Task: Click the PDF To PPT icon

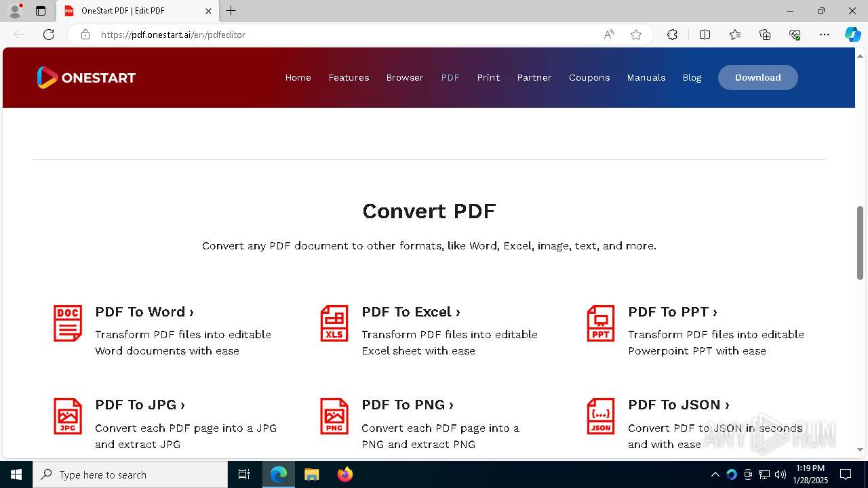Action: pos(601,323)
